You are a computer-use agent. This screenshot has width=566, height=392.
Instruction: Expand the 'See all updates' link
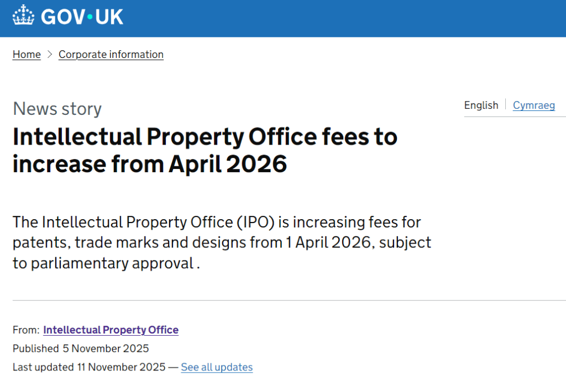click(x=217, y=367)
